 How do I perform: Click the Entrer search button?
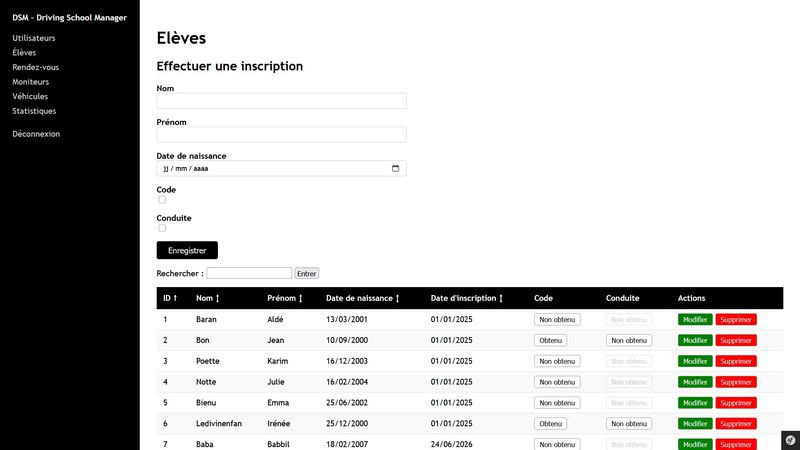307,273
